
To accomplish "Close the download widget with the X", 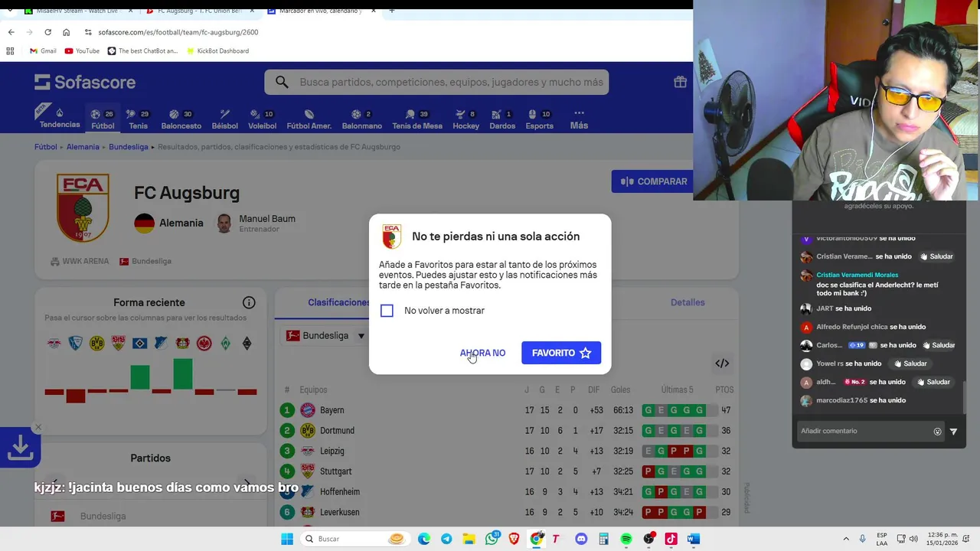I will point(38,427).
